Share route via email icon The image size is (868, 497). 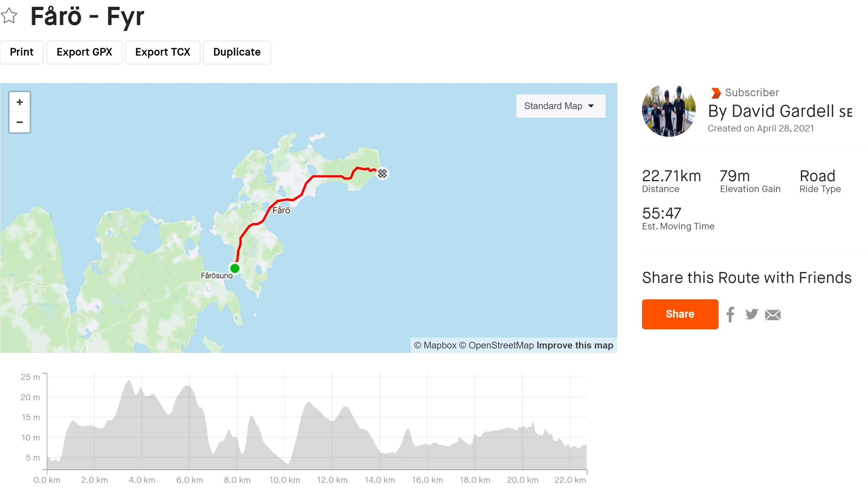[x=773, y=315]
